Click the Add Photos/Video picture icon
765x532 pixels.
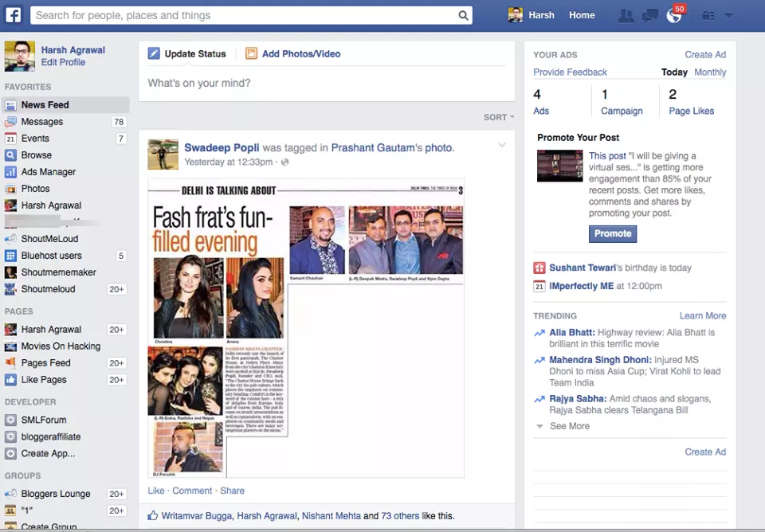(x=251, y=53)
